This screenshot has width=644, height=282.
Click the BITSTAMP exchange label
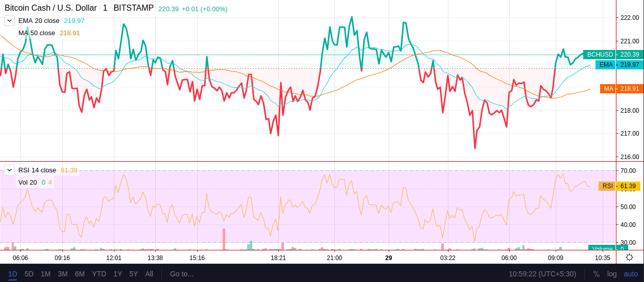(133, 8)
